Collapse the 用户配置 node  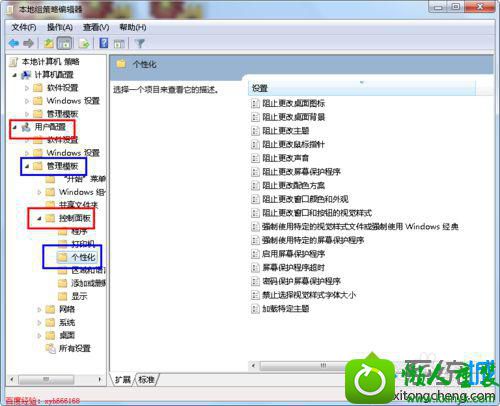tap(14, 127)
